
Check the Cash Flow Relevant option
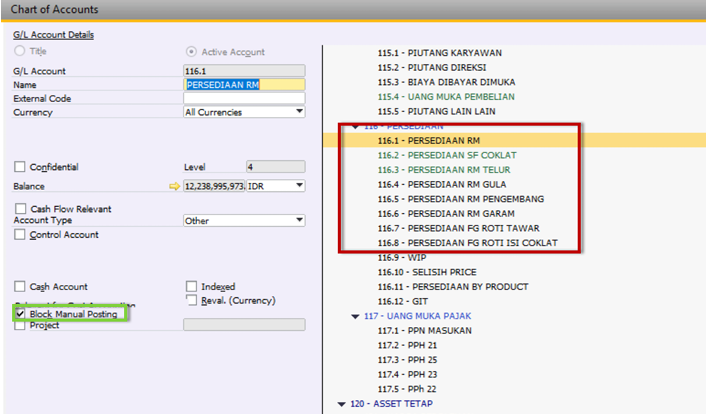click(20, 209)
